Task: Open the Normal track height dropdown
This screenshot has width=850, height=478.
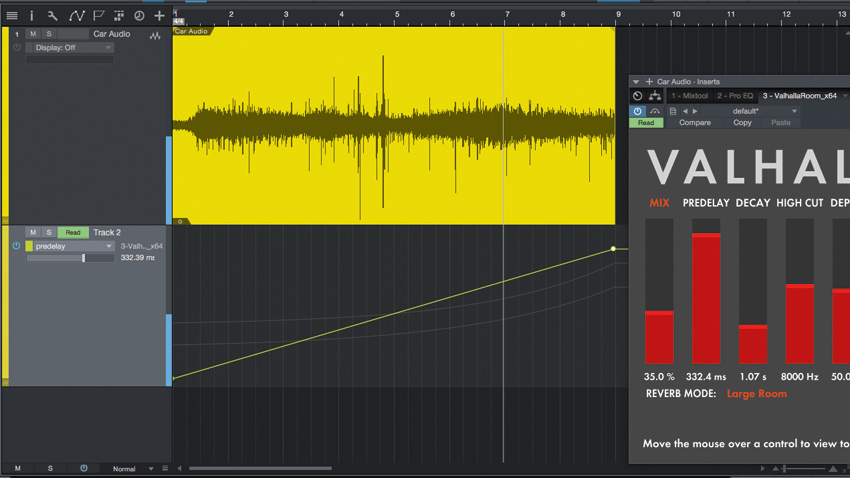Action: [x=132, y=468]
